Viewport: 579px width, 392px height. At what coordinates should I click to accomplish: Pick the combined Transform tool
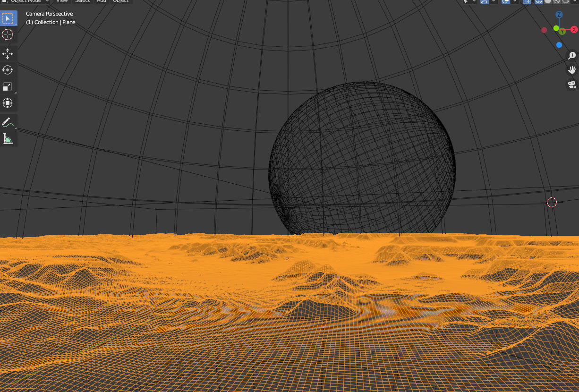[8, 102]
